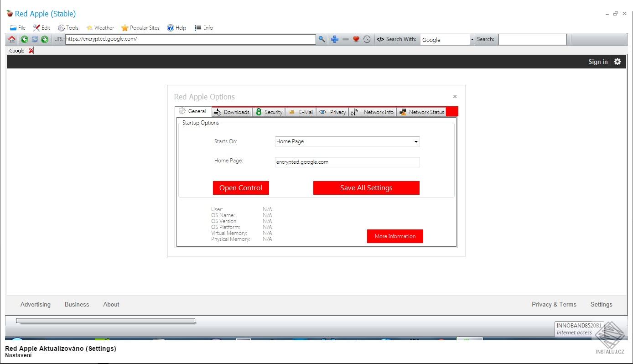Image resolution: width=633 pixels, height=364 pixels.
Task: Close the Red Apple Options dialog
Action: (455, 96)
